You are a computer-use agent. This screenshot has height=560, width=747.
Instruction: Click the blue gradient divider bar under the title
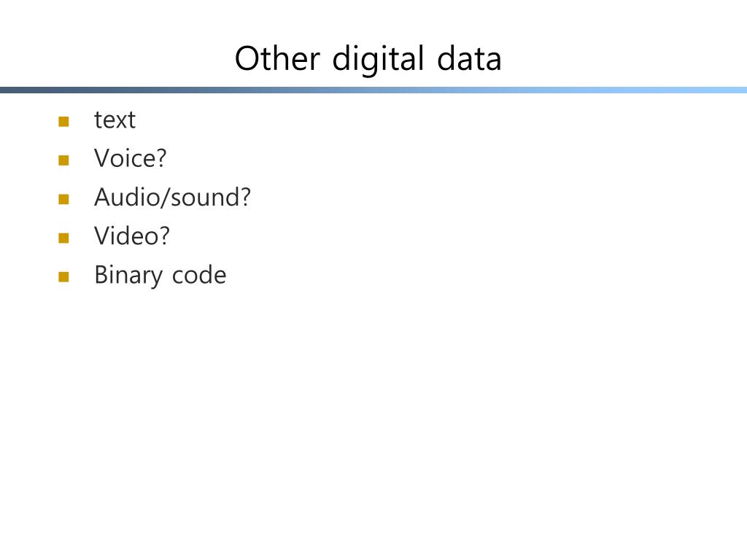(373, 90)
